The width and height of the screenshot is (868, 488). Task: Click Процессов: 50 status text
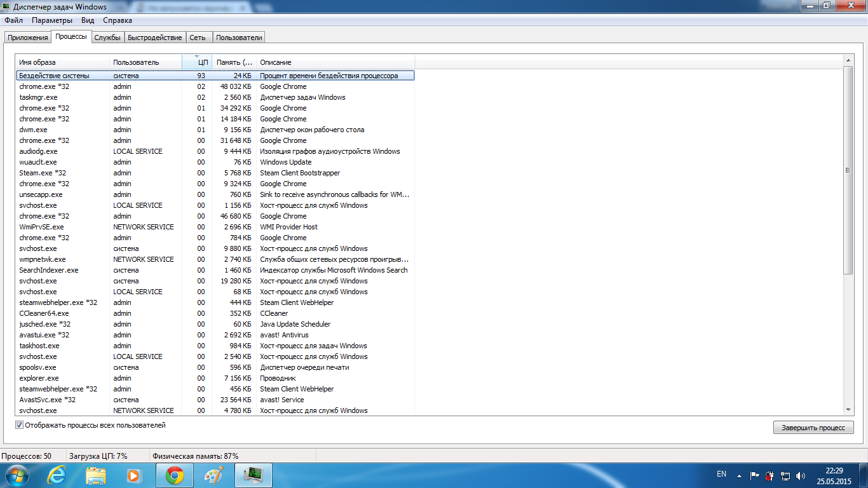(27, 456)
